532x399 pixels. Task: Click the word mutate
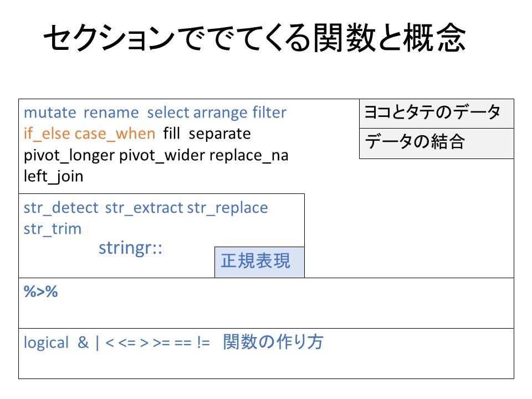(x=49, y=113)
